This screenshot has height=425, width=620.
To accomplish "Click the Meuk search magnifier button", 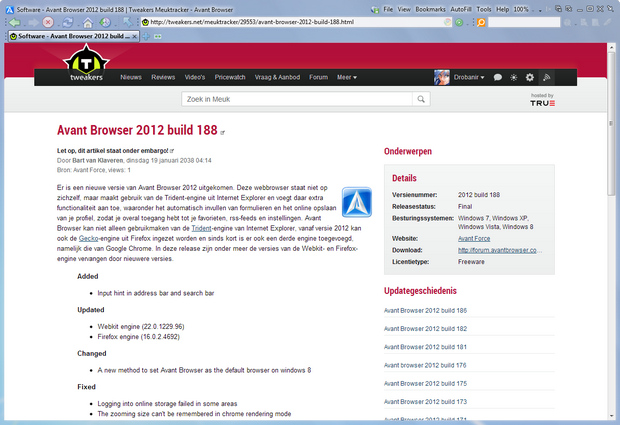I will (x=421, y=99).
